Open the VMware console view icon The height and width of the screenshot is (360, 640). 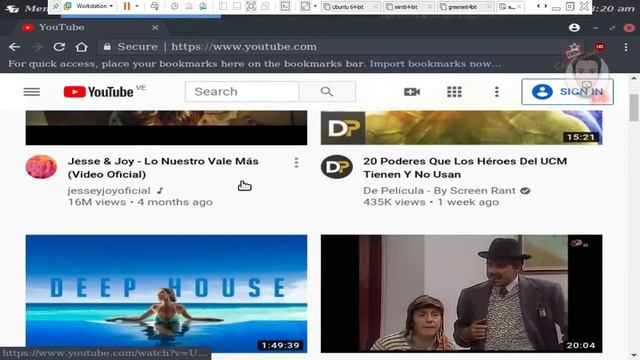[285, 6]
